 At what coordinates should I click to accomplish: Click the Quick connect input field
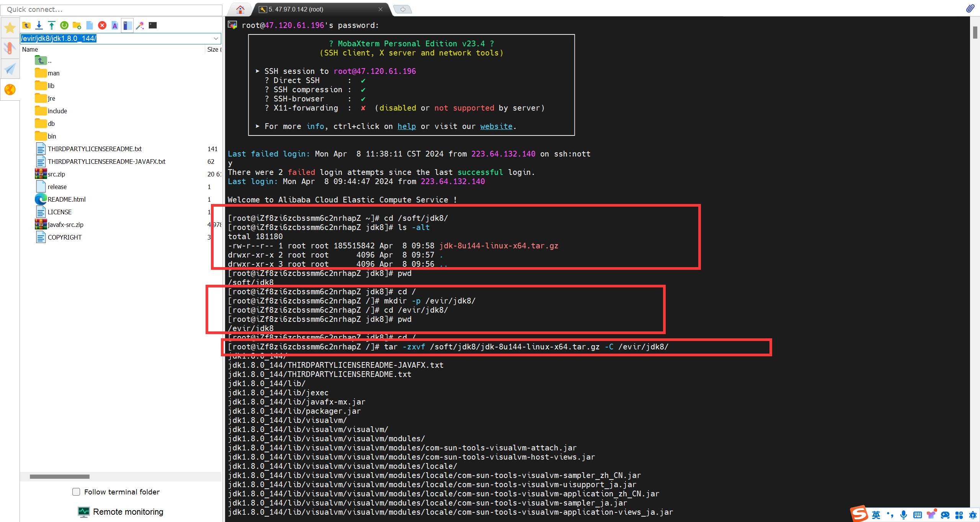coord(111,10)
